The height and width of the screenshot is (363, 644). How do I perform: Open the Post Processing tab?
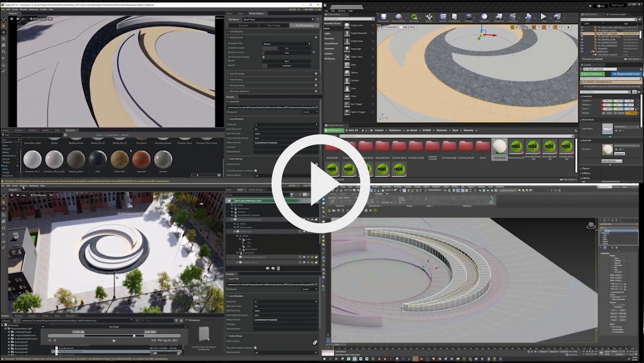304,25
